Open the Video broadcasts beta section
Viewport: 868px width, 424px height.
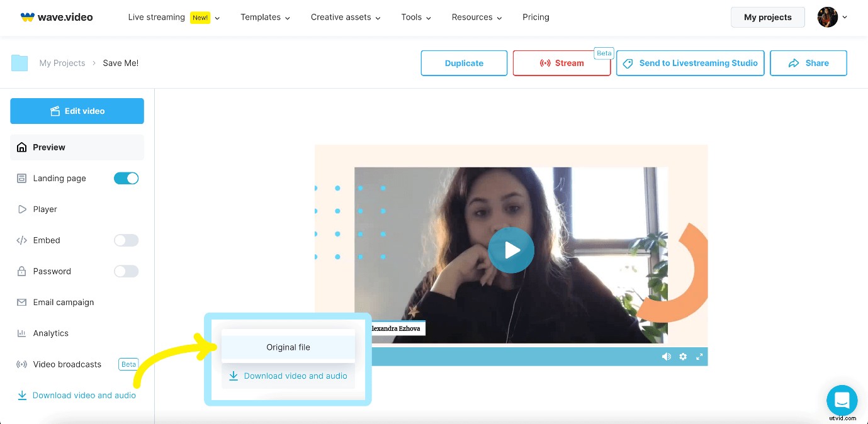pos(67,364)
